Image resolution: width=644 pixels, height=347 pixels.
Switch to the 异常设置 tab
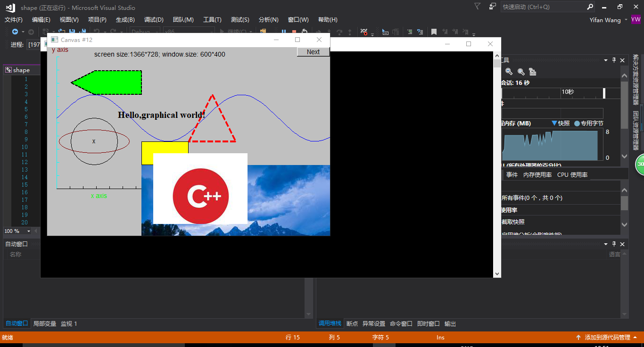[x=374, y=324]
